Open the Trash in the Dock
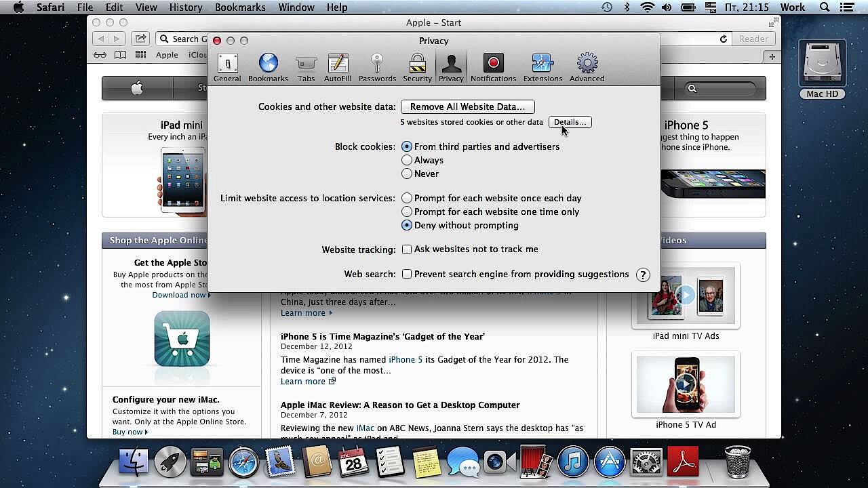Screen dimensions: 868x488 pyautogui.click(x=737, y=462)
